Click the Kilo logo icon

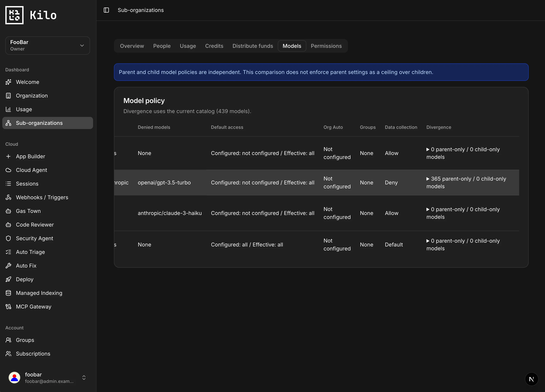14,15
